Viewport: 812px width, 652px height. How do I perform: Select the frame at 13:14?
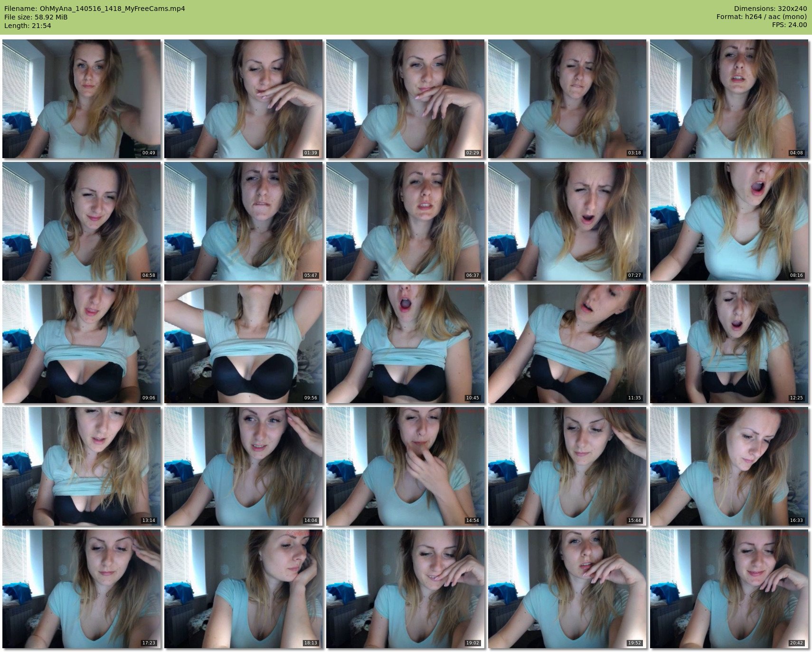click(81, 466)
